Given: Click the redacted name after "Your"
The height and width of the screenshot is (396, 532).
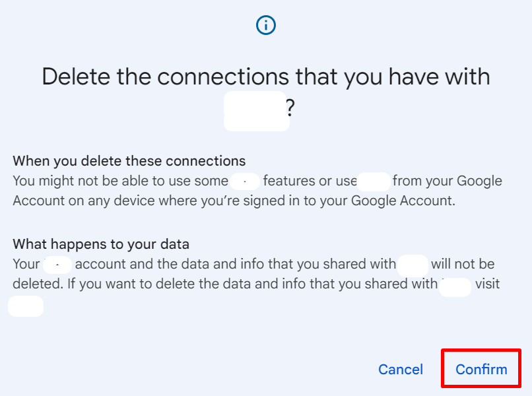Looking at the screenshot, I should tap(57, 265).
